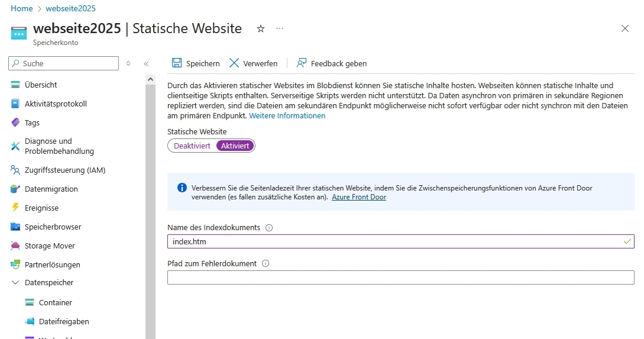Show info tooltip for Name des Indexdokuments

click(269, 228)
